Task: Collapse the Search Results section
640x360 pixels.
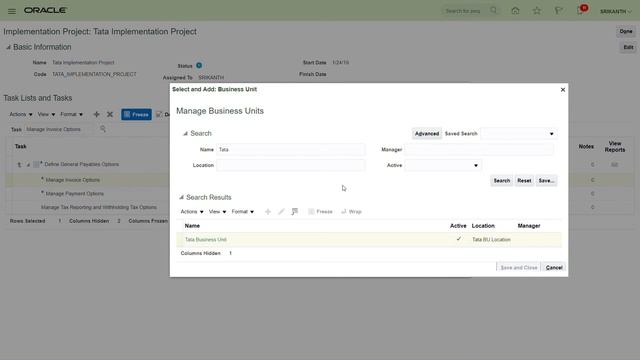Action: (181, 198)
